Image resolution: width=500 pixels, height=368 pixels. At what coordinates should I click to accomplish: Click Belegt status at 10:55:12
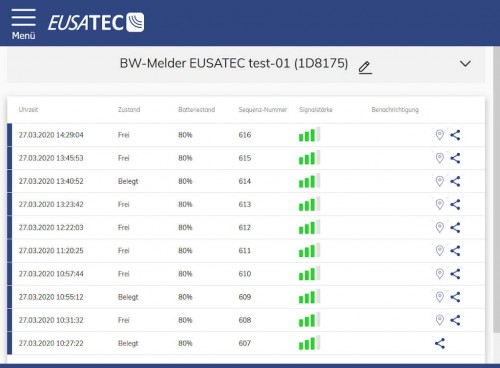(128, 297)
